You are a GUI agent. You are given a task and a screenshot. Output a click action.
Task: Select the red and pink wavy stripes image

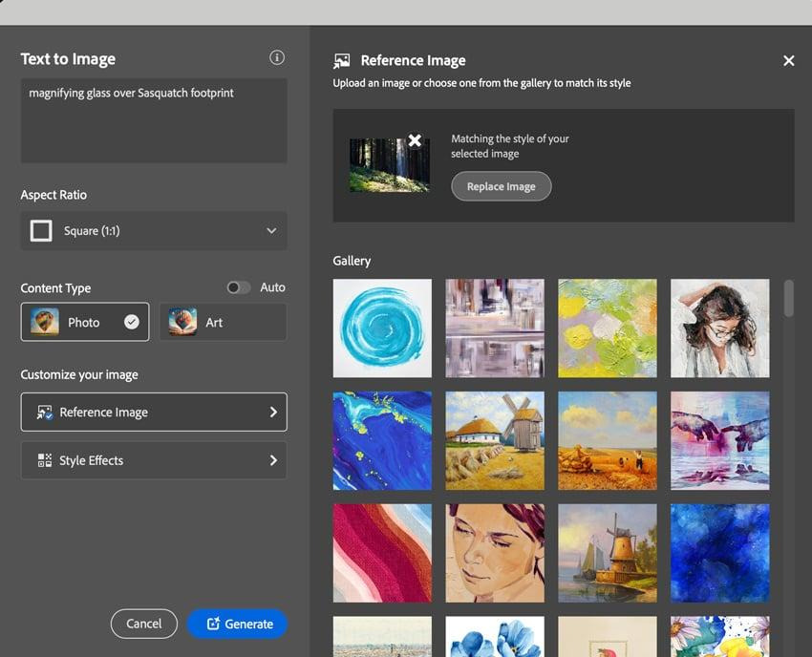(382, 553)
